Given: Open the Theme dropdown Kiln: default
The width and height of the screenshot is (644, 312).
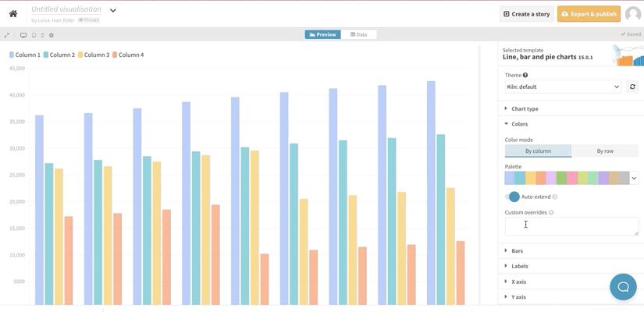Looking at the screenshot, I should click(562, 87).
